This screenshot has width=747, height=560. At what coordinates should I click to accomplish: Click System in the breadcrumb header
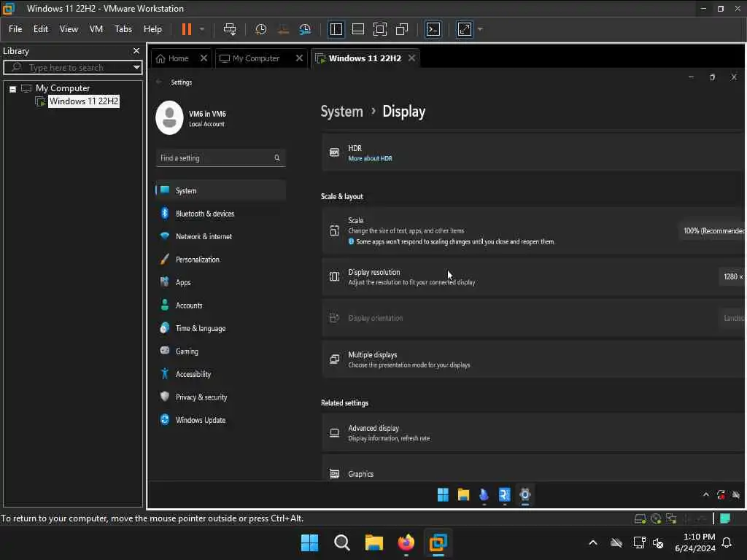341,112
